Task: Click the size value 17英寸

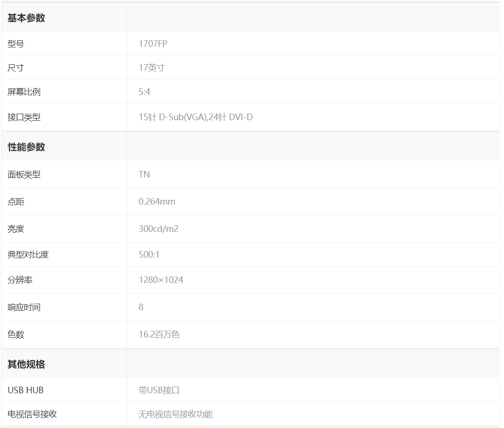Action: point(152,68)
